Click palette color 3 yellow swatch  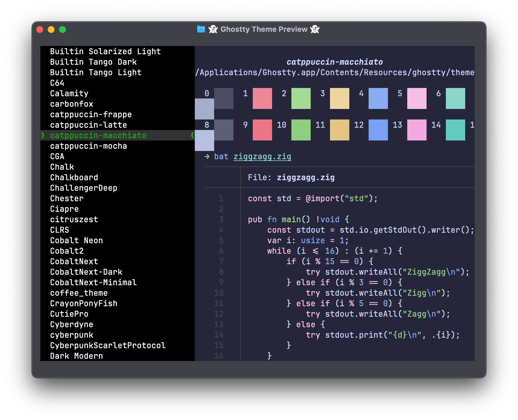click(340, 98)
